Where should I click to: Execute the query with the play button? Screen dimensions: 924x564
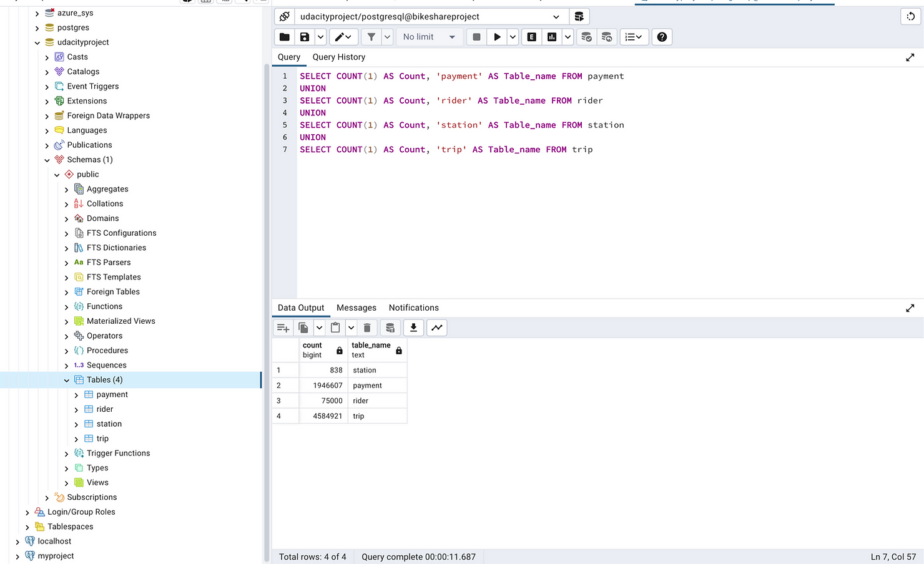[497, 37]
